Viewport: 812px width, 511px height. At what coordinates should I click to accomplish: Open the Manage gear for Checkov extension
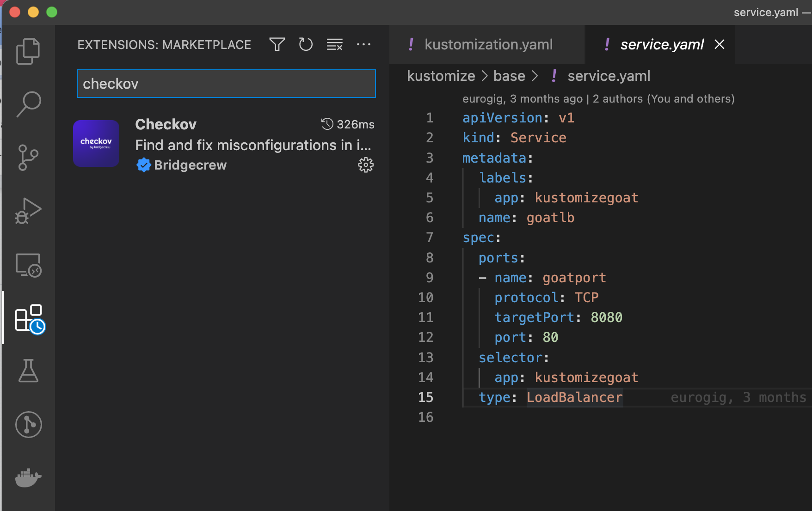pyautogui.click(x=366, y=165)
